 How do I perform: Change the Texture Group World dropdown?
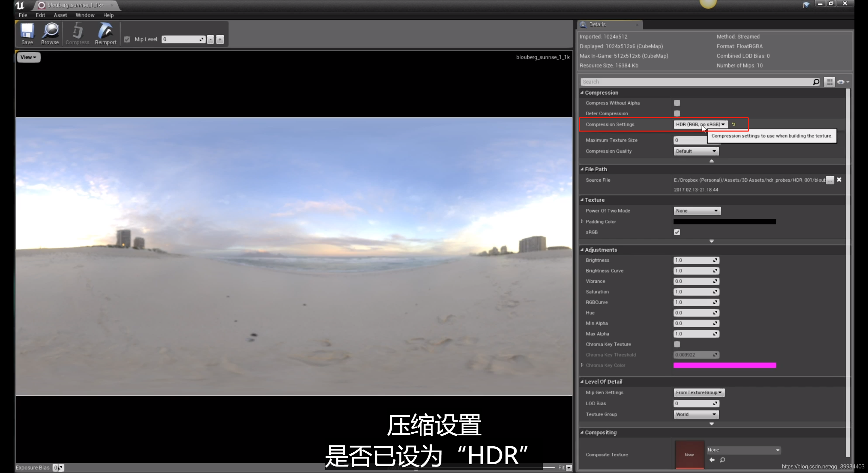pyautogui.click(x=696, y=414)
